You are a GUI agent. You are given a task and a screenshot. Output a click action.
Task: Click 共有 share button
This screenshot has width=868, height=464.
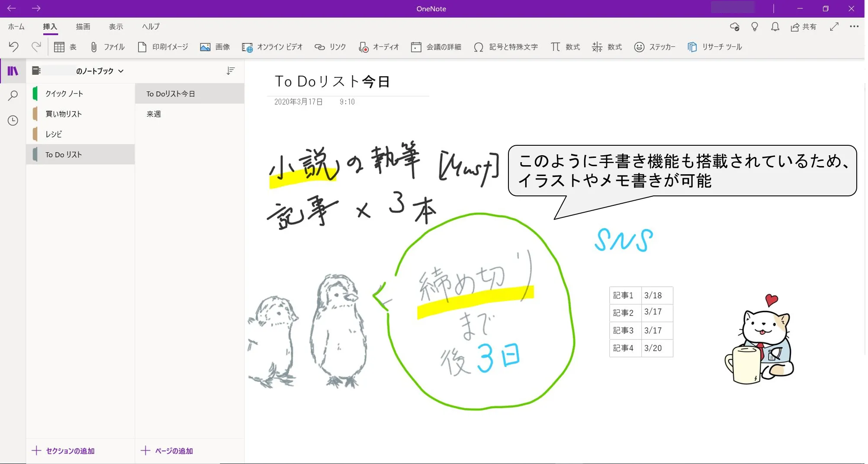point(804,27)
